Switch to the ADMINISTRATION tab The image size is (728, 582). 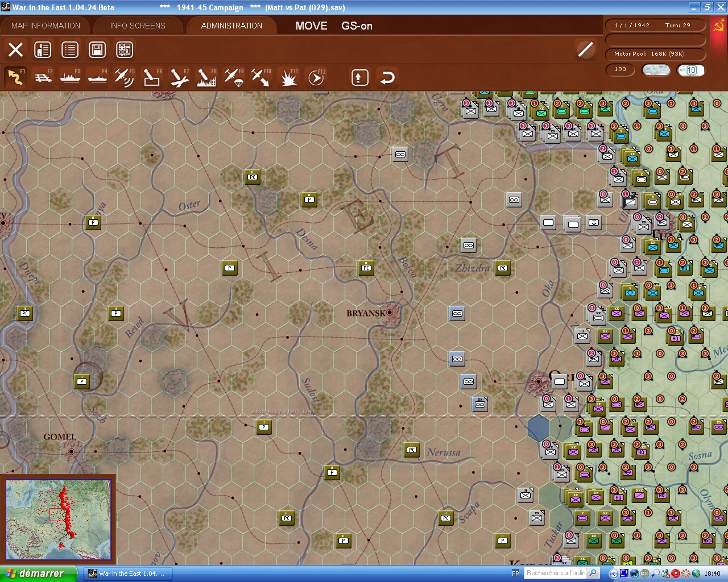point(231,26)
